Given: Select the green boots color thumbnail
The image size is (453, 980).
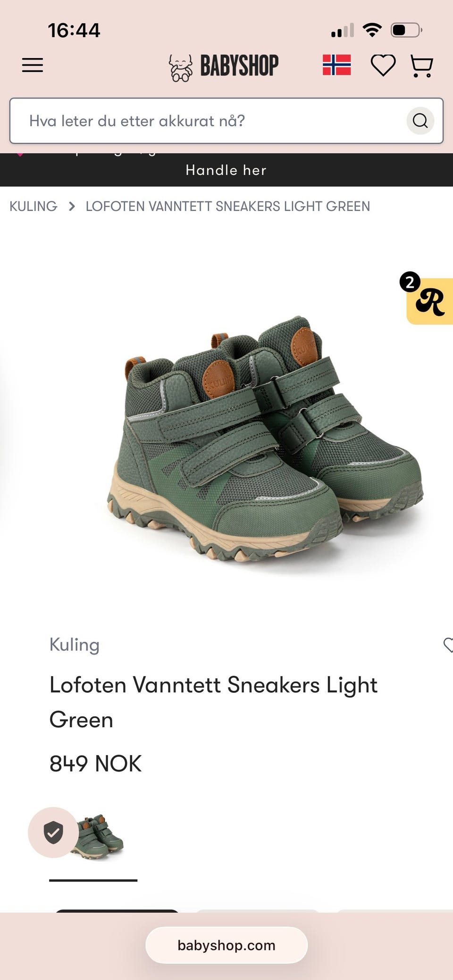Looking at the screenshot, I should [x=93, y=837].
